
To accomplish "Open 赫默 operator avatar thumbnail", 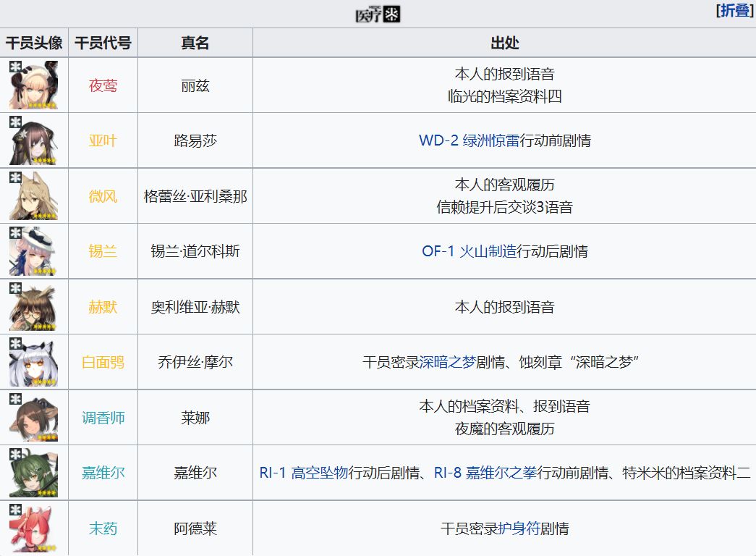I will [x=34, y=306].
